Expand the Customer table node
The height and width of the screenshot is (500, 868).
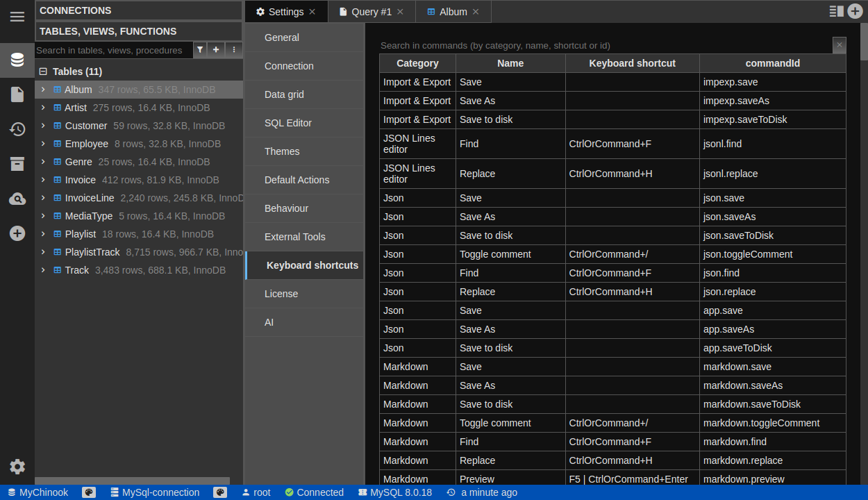pos(43,126)
